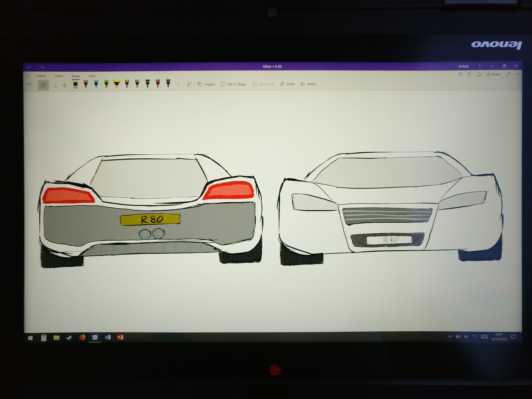532x399 pixels.
Task: Select the galaxy blue effect pen
Action: pos(137,84)
